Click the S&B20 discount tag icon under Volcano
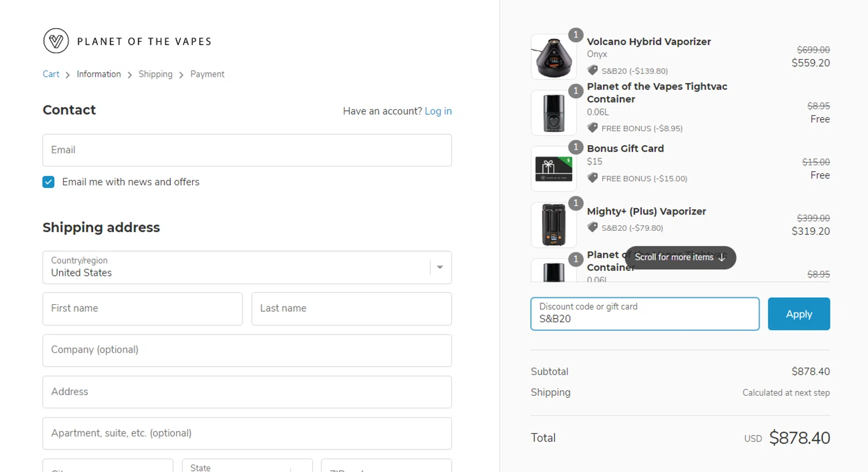The image size is (868, 472). point(593,71)
